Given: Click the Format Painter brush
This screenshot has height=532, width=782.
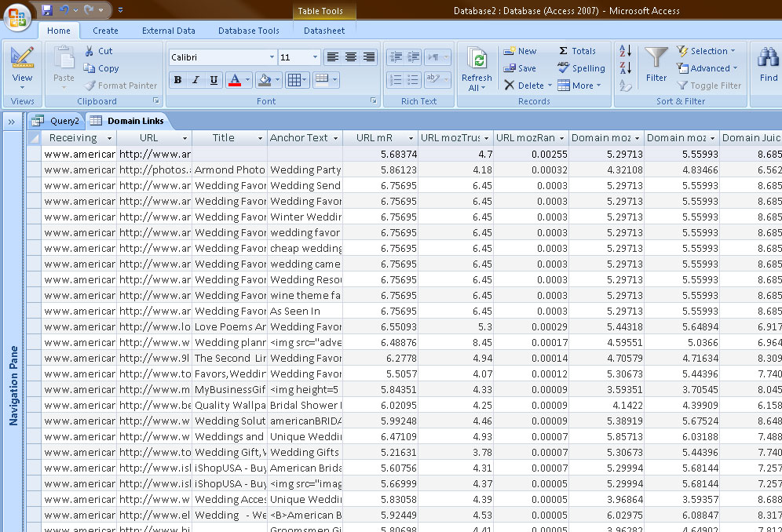Looking at the screenshot, I should (x=90, y=86).
